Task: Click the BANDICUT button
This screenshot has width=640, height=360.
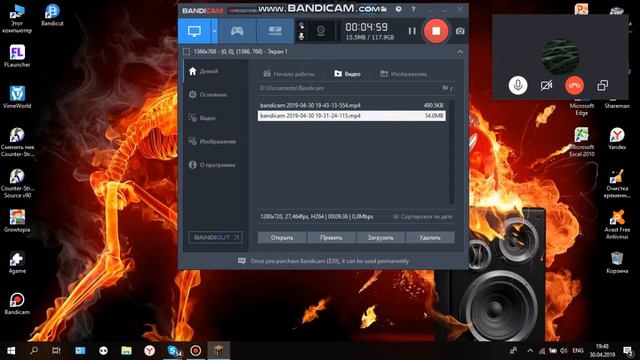Action: [216, 238]
